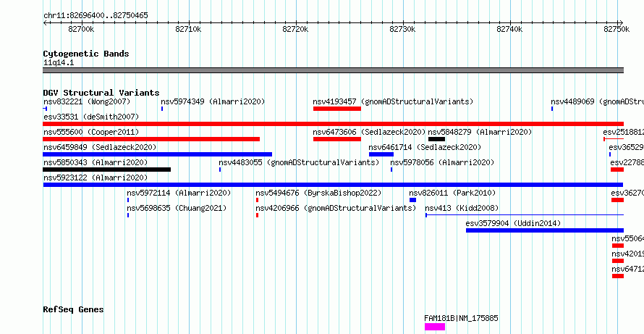Select the black nsv5848279 (Almarri2020) bar
Screen dimensions: 644x334
tap(436, 139)
